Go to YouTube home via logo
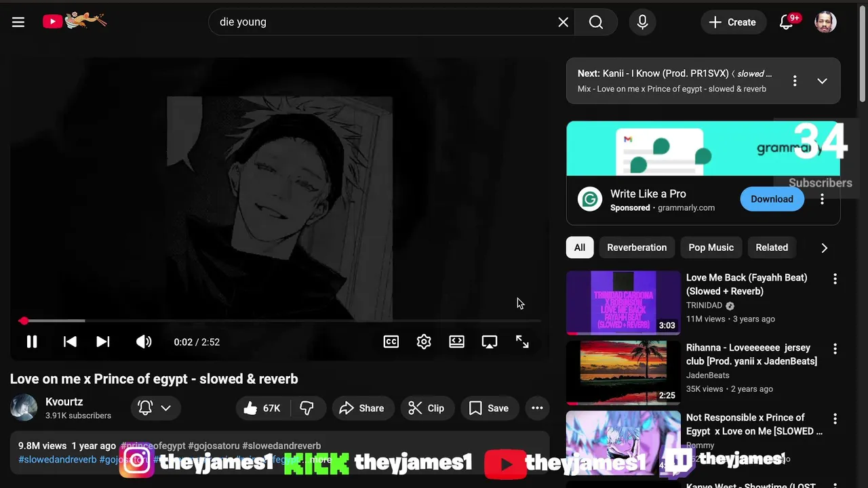Image resolution: width=868 pixels, height=488 pixels. (75, 21)
